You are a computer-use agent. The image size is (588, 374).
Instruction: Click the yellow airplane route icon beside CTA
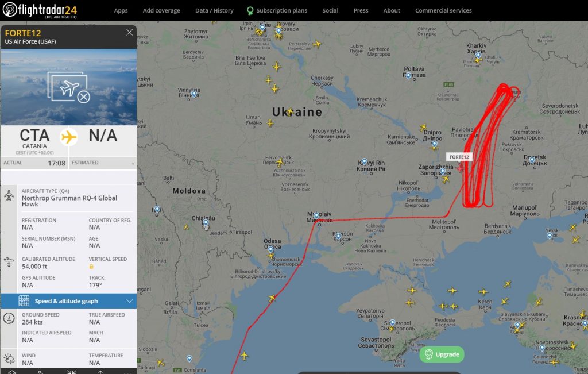coord(69,137)
